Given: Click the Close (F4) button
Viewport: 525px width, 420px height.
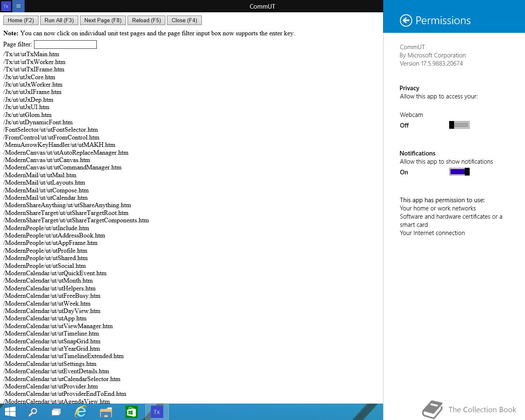Looking at the screenshot, I should (184, 21).
